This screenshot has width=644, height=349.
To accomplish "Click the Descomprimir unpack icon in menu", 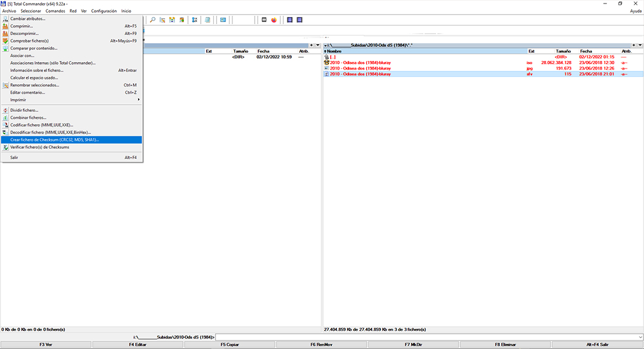I will click(5, 33).
